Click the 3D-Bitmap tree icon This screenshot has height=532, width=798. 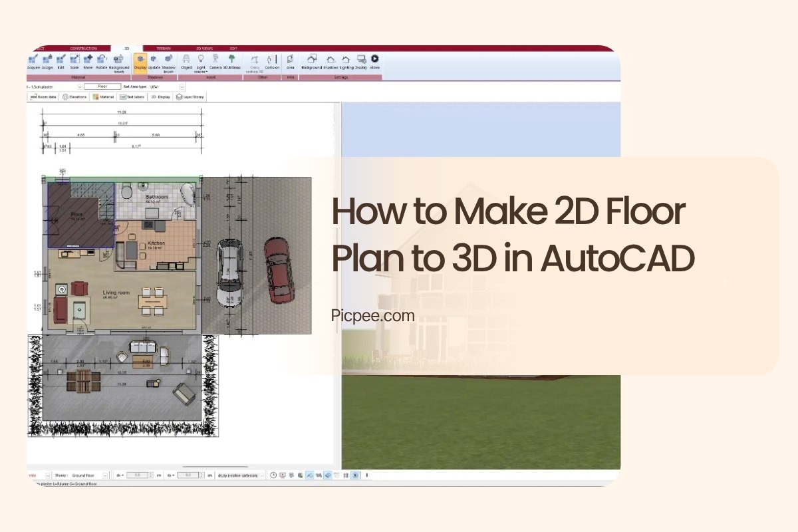pyautogui.click(x=231, y=61)
